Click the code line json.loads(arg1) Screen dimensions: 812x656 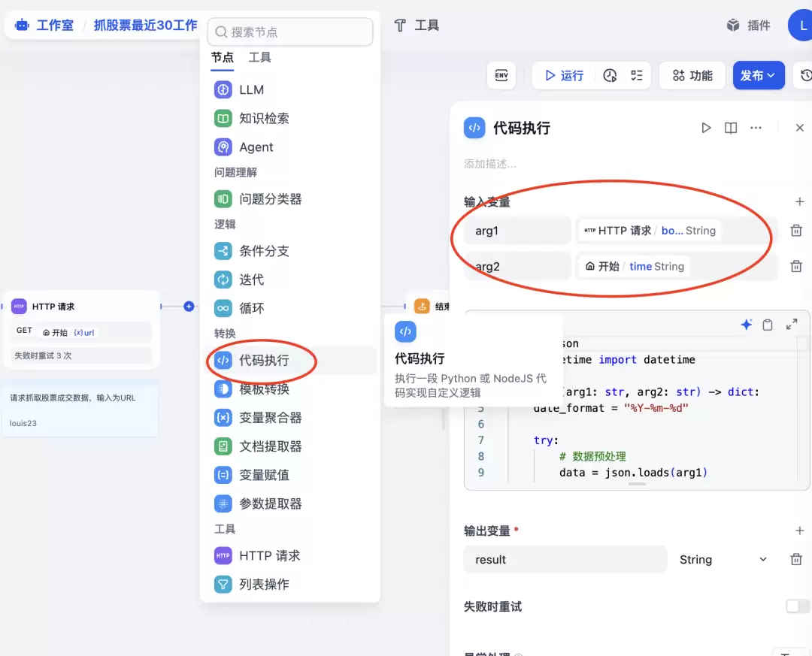point(633,472)
